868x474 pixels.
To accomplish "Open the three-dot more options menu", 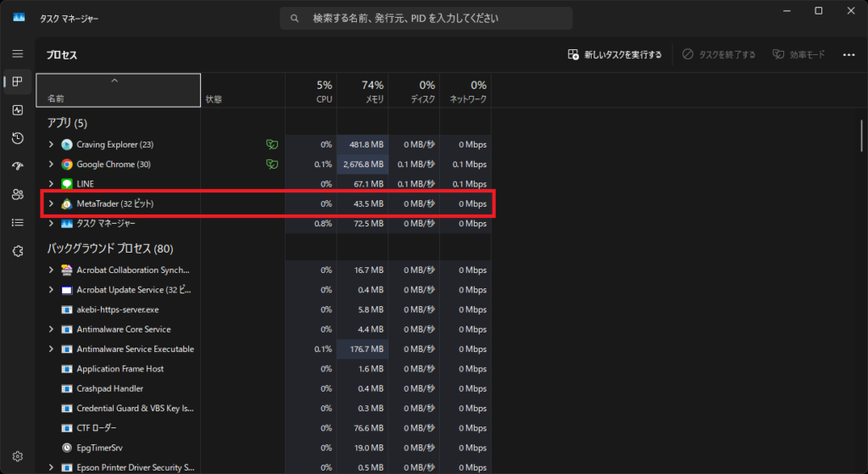I will pos(849,54).
